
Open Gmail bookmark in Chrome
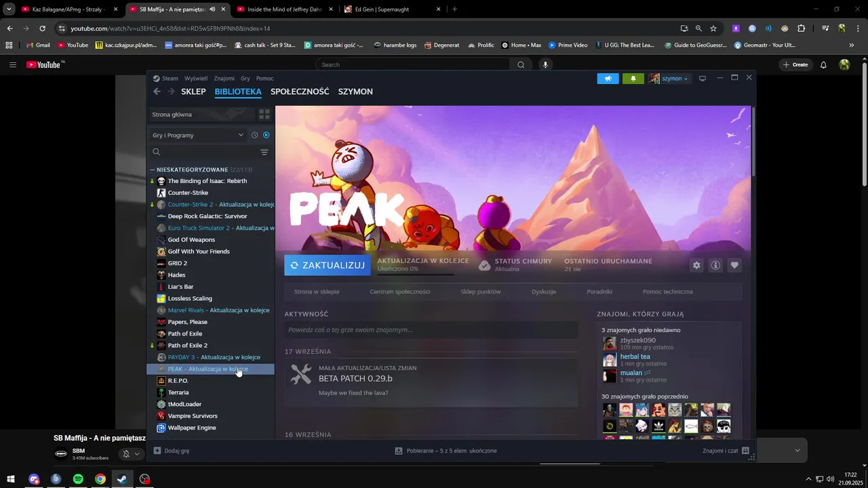(x=37, y=45)
